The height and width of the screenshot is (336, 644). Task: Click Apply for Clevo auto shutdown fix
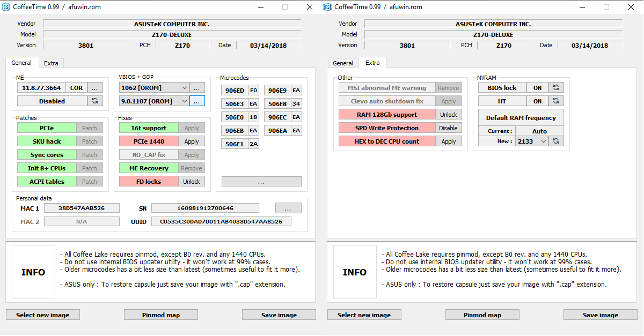[x=449, y=101]
